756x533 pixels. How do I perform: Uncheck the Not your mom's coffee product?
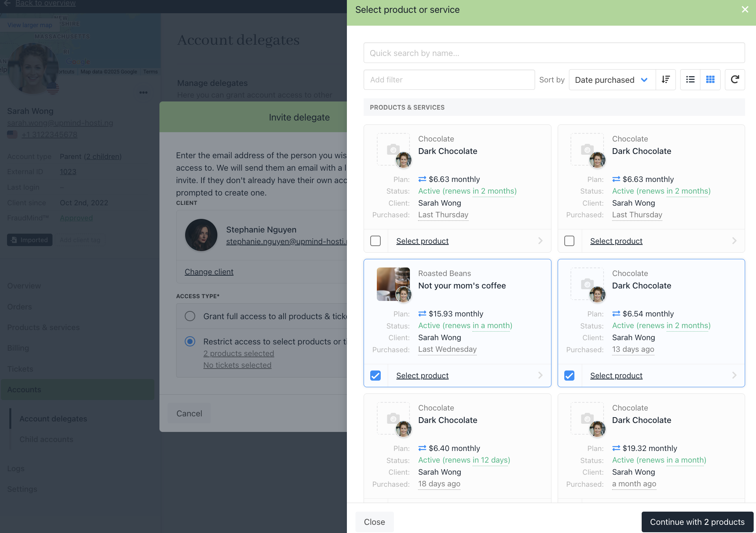(x=375, y=376)
